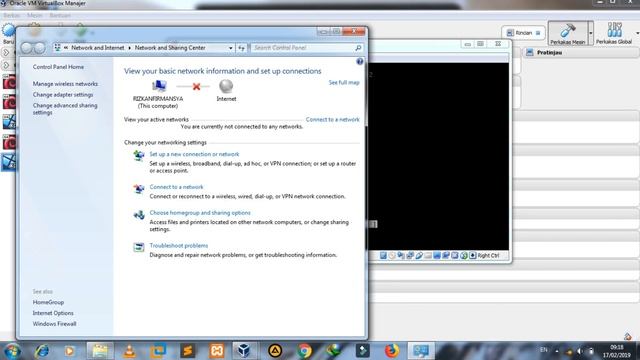Viewport: 640px width, 360px height.
Task: Click Set up a new connection or network
Action: [194, 154]
